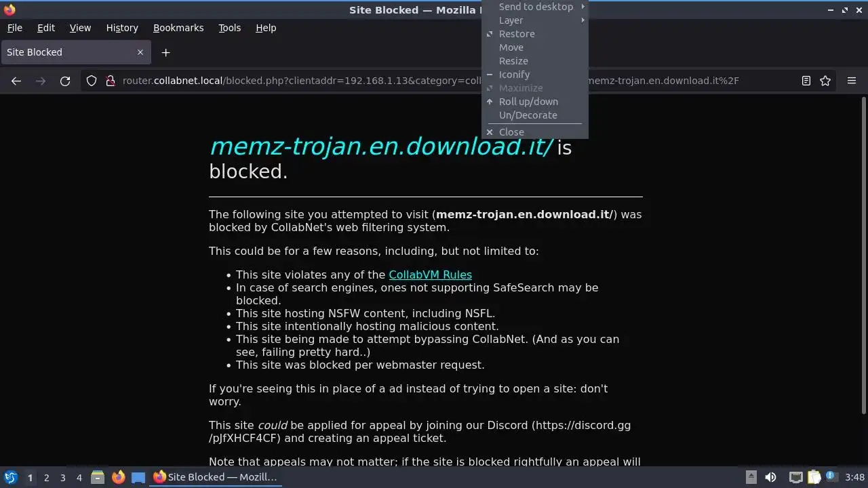Choose Roll up/down in window menu
868x488 pixels.
click(535, 102)
